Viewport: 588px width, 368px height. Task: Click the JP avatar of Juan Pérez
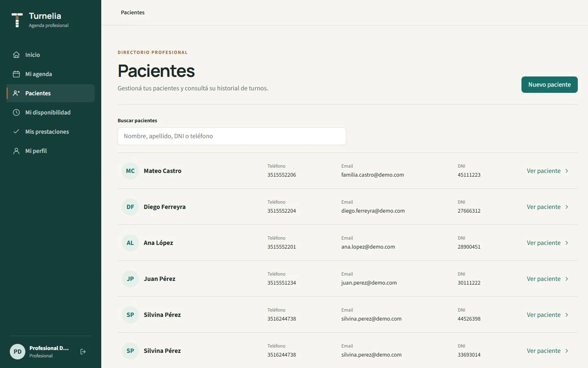[130, 279]
